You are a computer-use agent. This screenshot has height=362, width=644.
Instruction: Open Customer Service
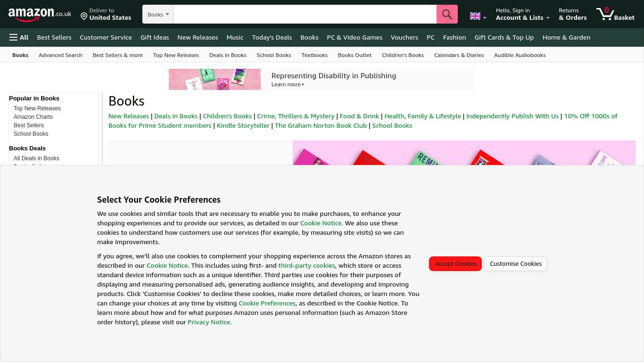pyautogui.click(x=106, y=37)
